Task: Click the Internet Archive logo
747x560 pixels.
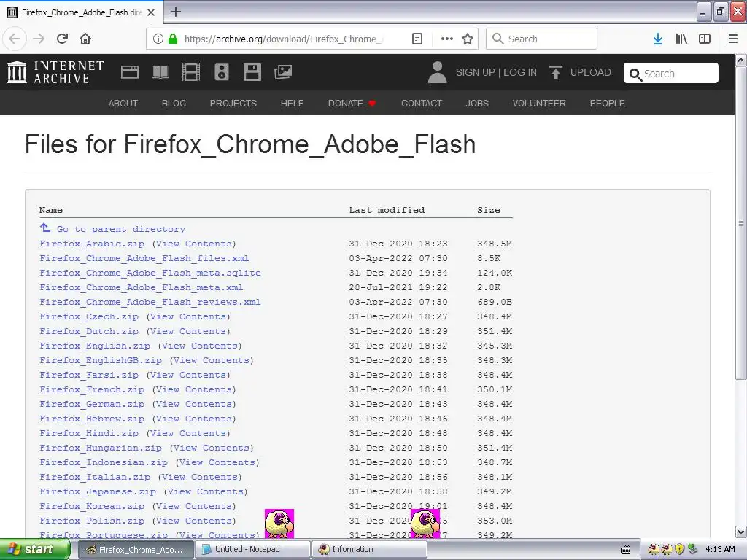Action: [55, 72]
